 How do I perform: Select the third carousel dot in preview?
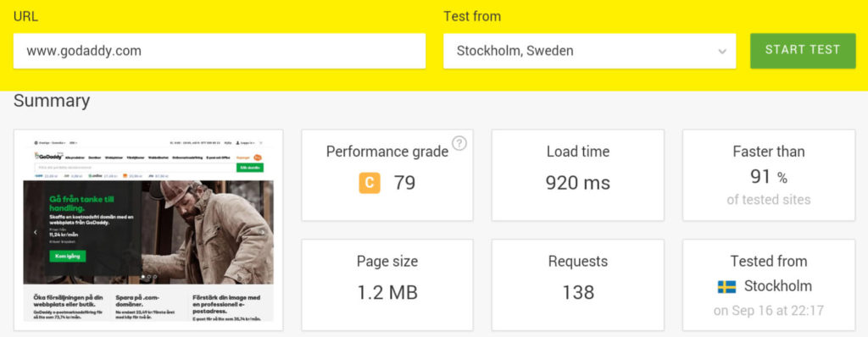pyautogui.click(x=155, y=276)
